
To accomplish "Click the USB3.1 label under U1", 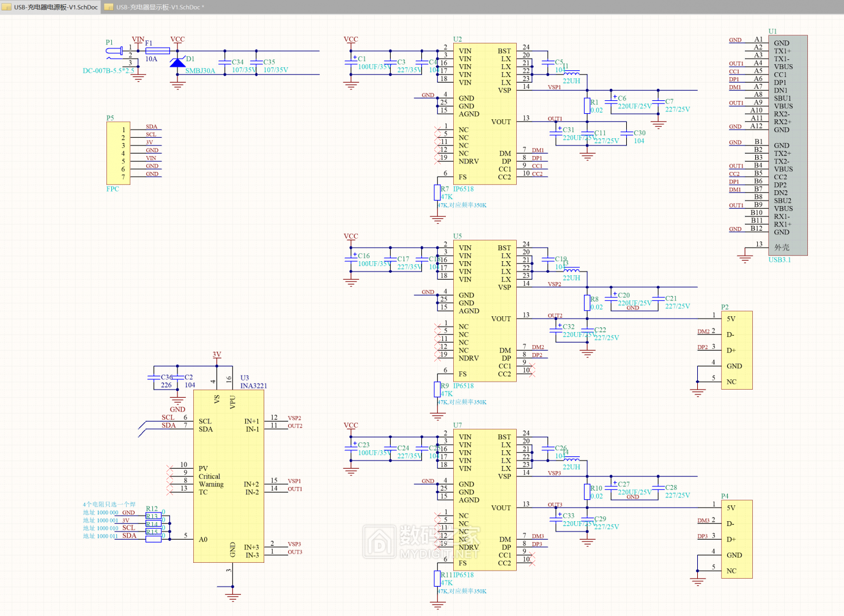I will point(780,259).
